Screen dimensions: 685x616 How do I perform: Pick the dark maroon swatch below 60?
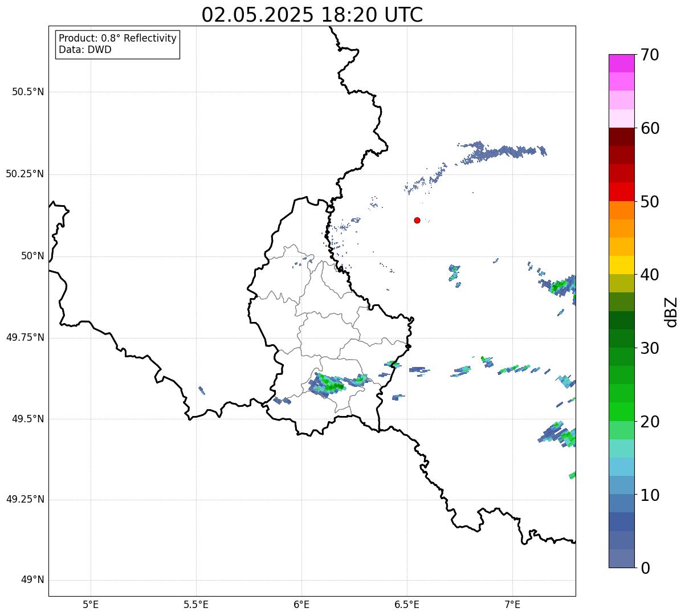pos(622,137)
